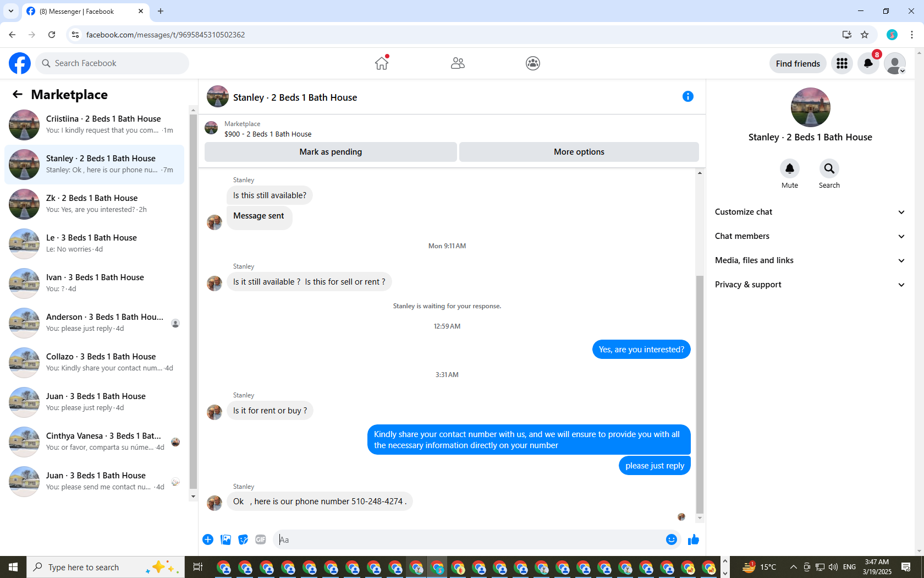Open Collazo 3 Beds 1 Bath conversation
The image size is (924, 578).
95,363
